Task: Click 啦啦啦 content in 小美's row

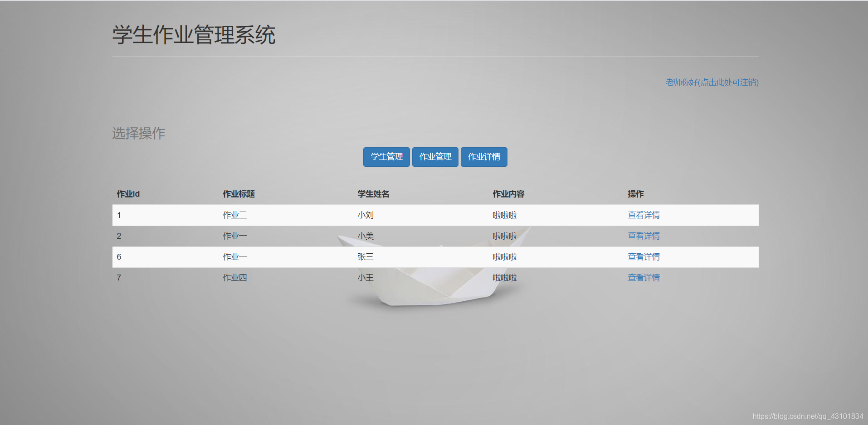Action: tap(505, 236)
